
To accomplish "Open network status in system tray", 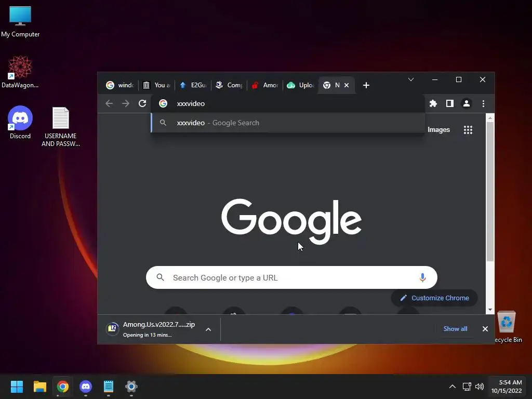I will 467,387.
